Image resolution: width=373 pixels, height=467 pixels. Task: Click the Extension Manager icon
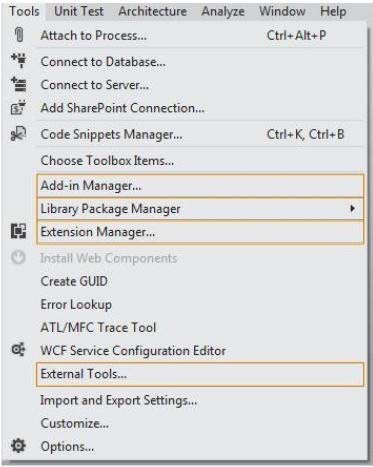point(19,231)
